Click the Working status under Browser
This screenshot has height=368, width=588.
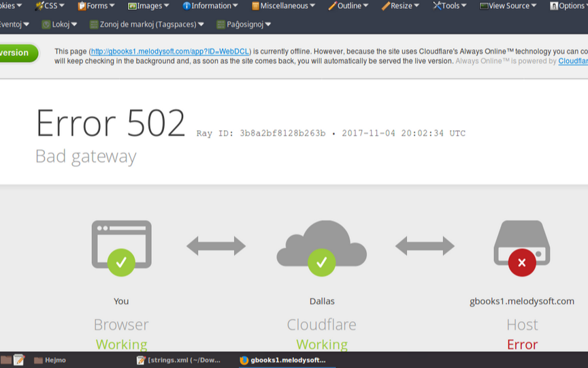tap(122, 344)
